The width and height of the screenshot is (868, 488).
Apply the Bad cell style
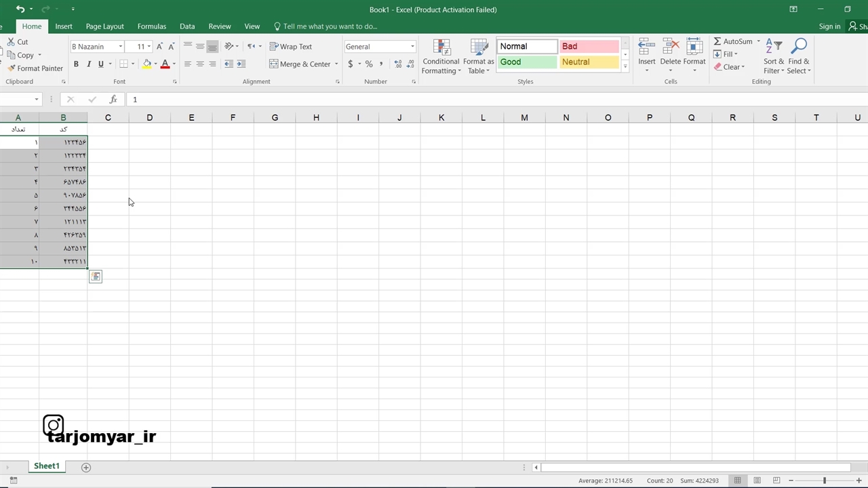tap(589, 46)
